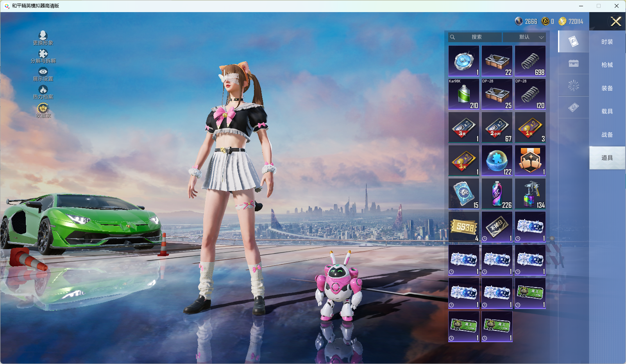Select the 道具 tab
The image size is (626, 364).
coord(607,158)
